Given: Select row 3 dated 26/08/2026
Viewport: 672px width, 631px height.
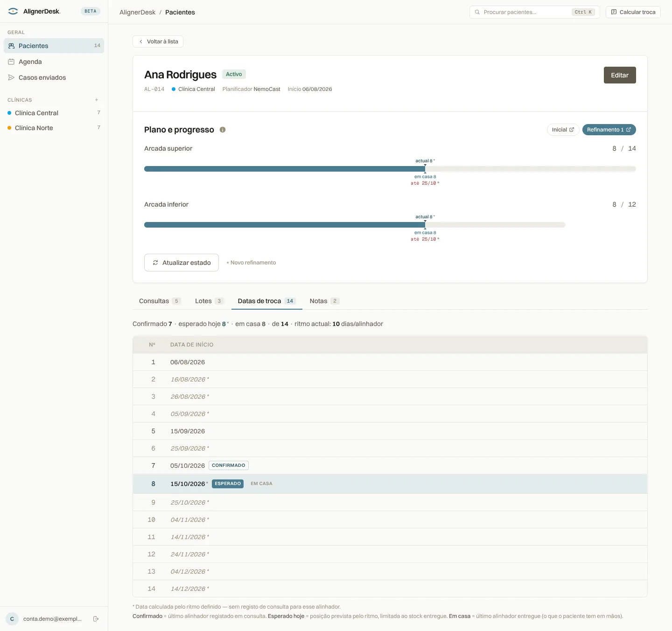Looking at the screenshot, I should (390, 396).
